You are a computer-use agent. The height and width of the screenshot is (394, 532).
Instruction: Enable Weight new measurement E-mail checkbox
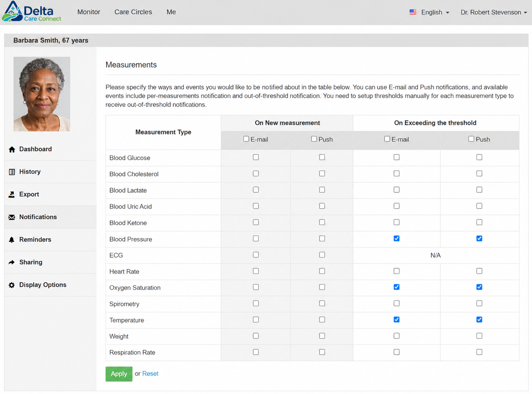256,336
